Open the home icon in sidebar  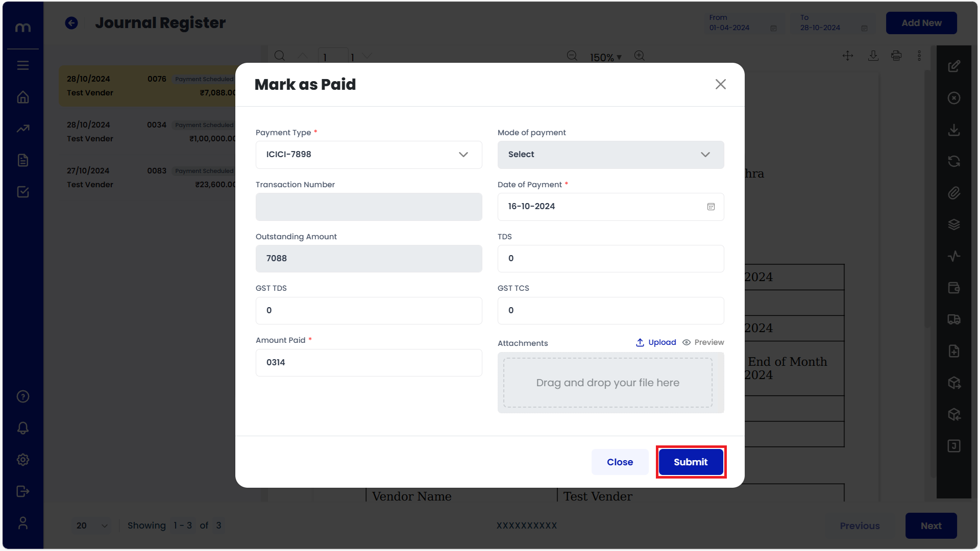point(23,97)
